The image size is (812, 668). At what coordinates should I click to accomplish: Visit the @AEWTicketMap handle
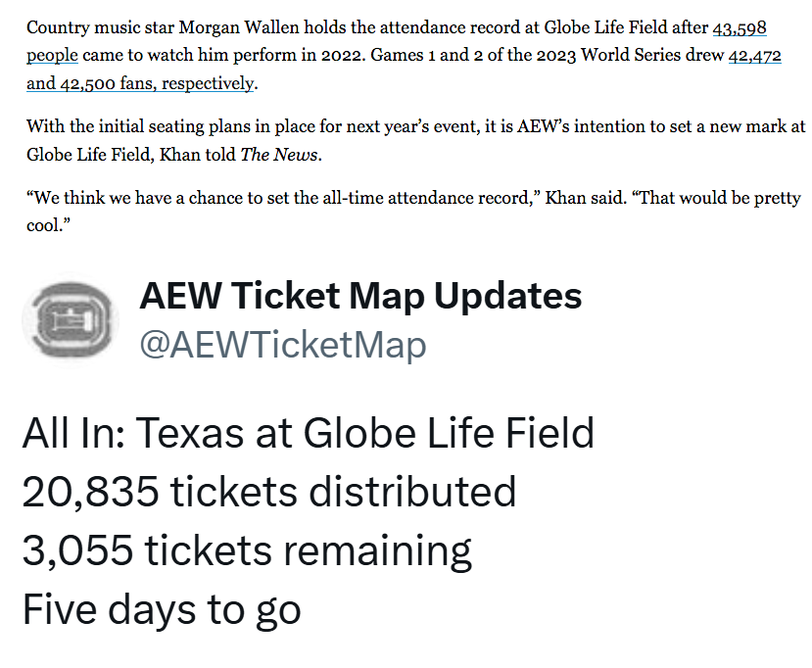pos(283,345)
